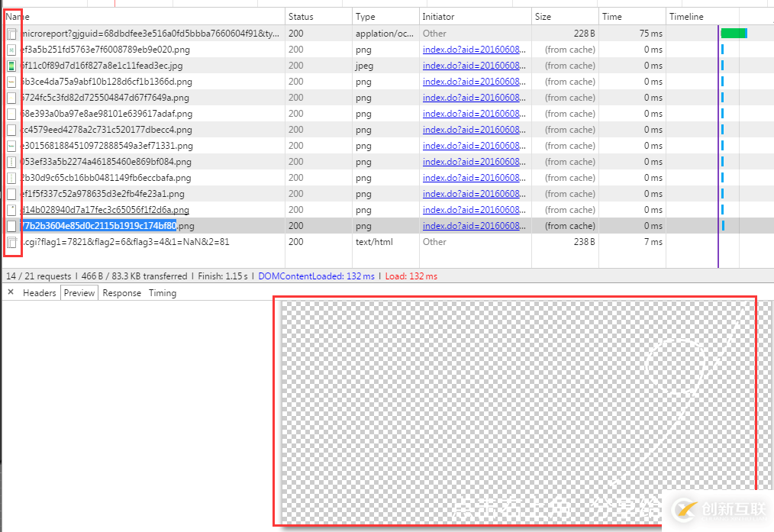The height and width of the screenshot is (532, 774).
Task: Switch to the Headers tab
Action: pyautogui.click(x=40, y=293)
